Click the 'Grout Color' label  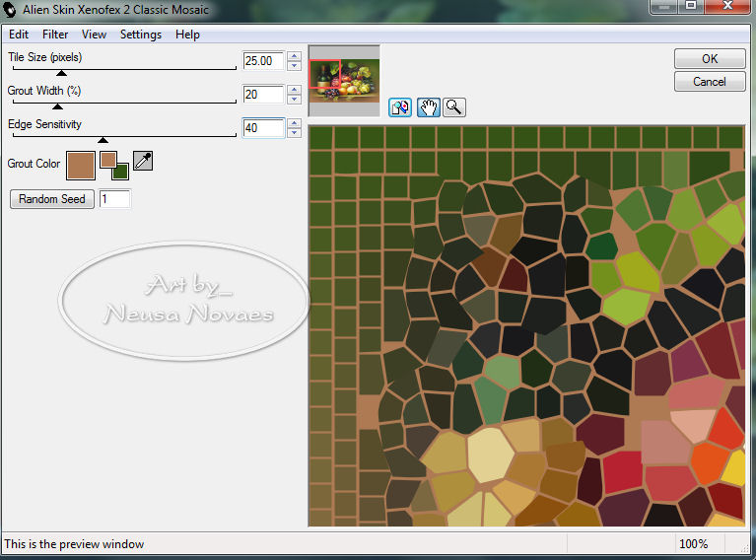click(x=34, y=164)
